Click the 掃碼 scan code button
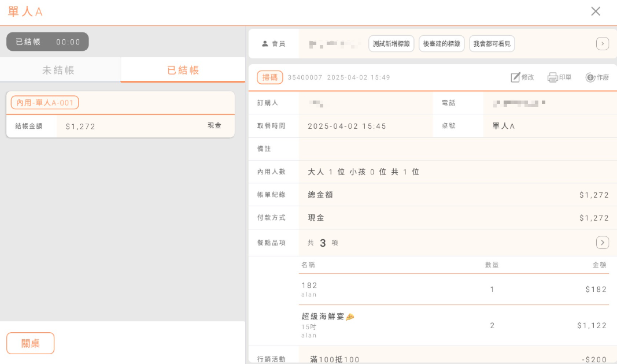Viewport: 617px width, 364px height. pos(269,77)
